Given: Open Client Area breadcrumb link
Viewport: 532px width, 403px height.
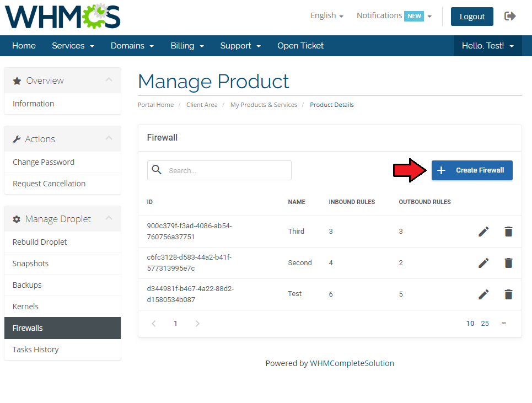Looking at the screenshot, I should coord(202,105).
